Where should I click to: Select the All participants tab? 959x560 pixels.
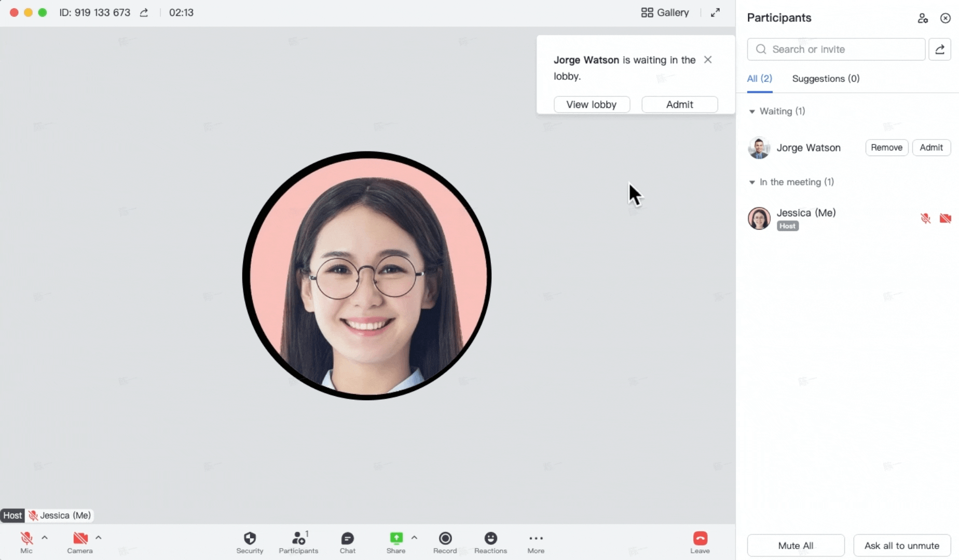click(759, 79)
